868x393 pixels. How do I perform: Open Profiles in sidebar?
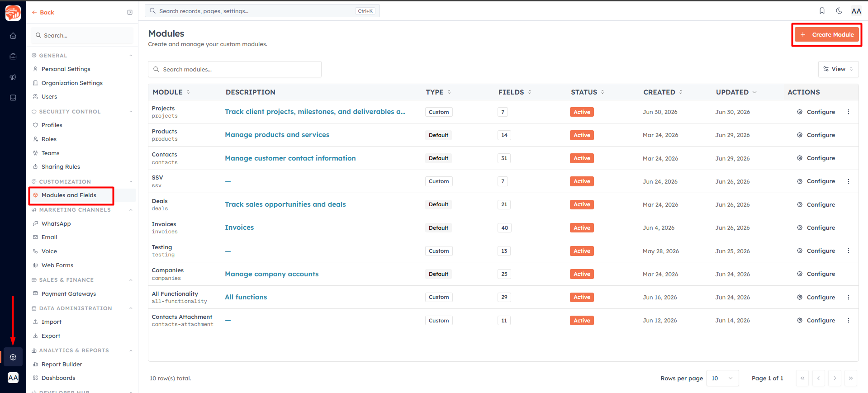tap(52, 125)
